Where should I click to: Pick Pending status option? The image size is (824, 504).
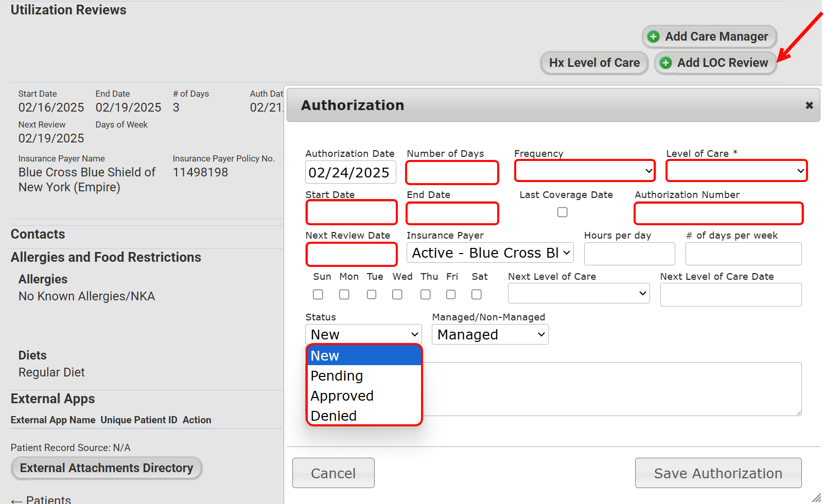[337, 376]
